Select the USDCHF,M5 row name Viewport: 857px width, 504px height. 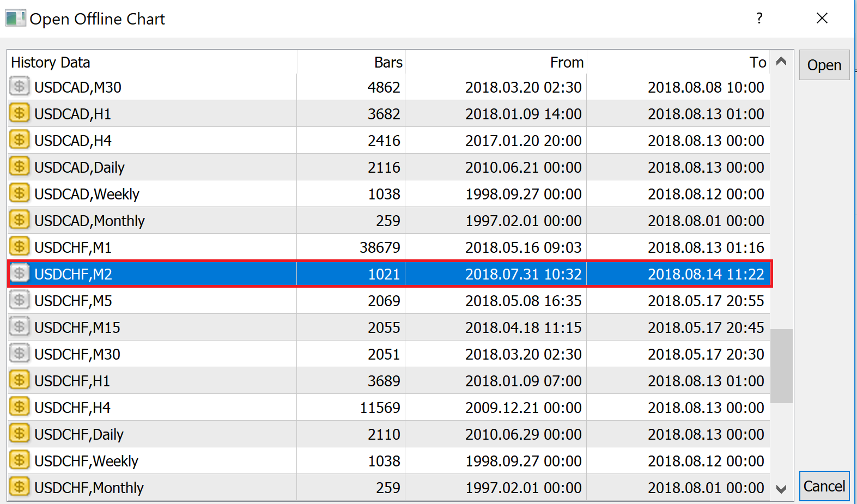point(74,301)
